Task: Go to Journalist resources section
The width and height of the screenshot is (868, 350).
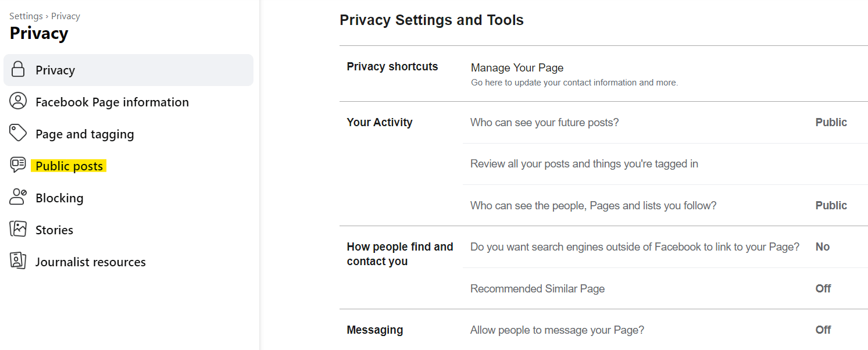Action: (91, 262)
